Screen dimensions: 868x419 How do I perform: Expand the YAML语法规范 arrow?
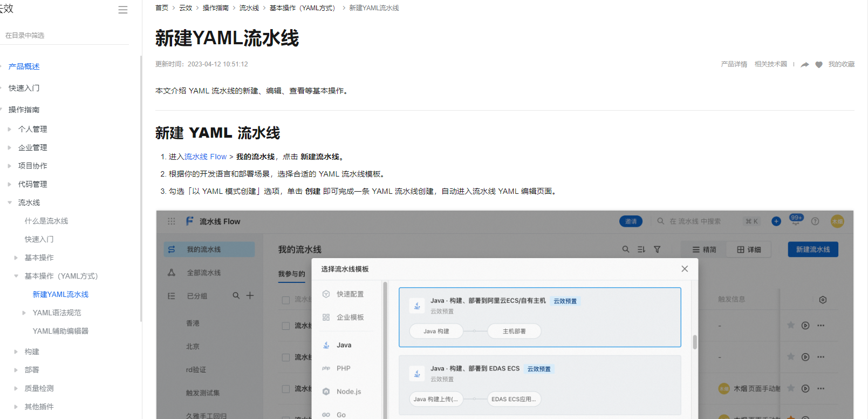point(24,313)
